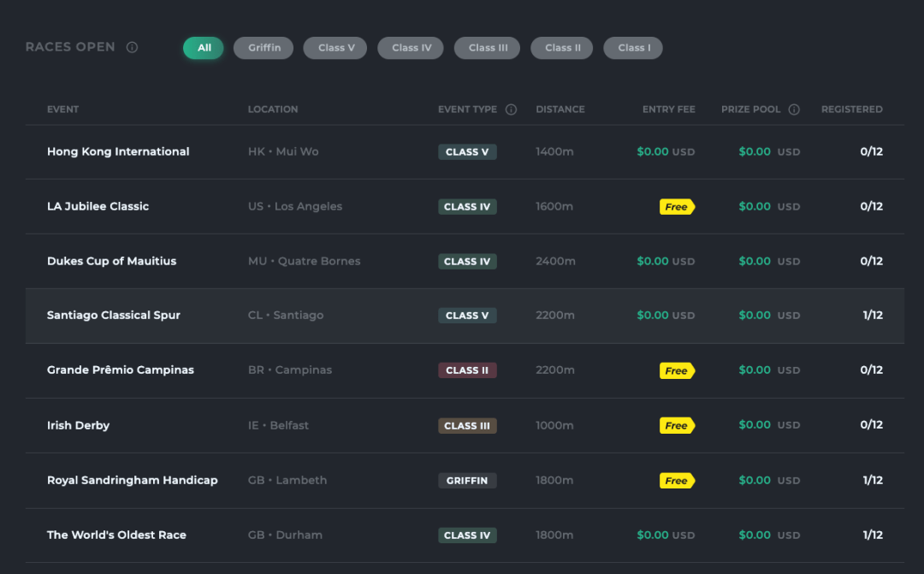Image resolution: width=924 pixels, height=574 pixels.
Task: Click the Event Type info icon
Action: point(511,109)
